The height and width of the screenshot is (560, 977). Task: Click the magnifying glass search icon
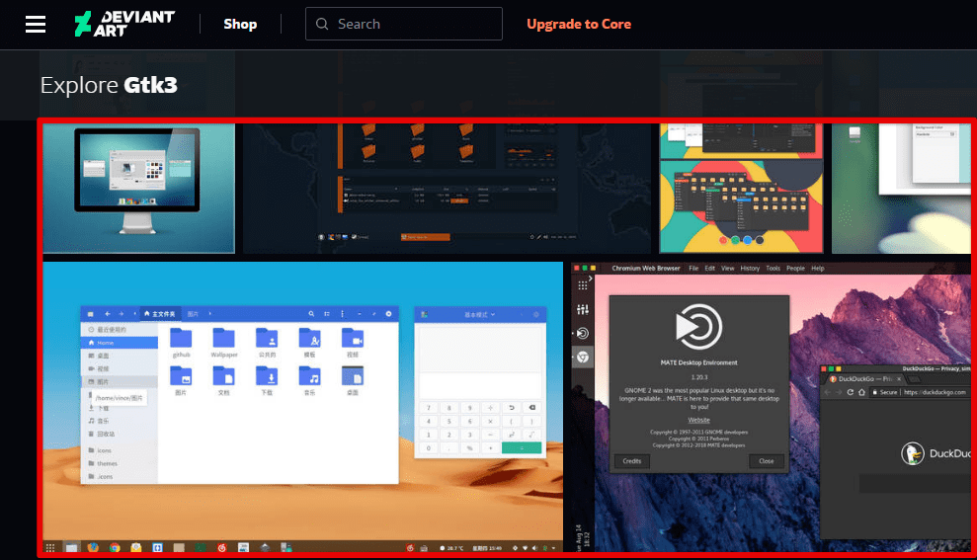tap(322, 24)
